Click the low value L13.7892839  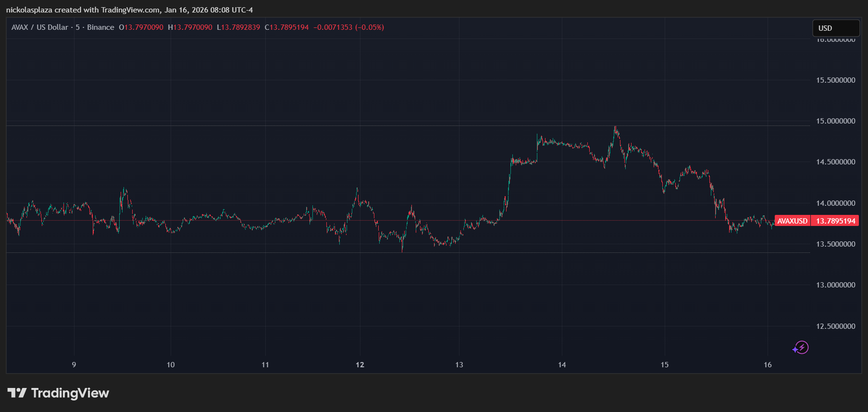(238, 27)
